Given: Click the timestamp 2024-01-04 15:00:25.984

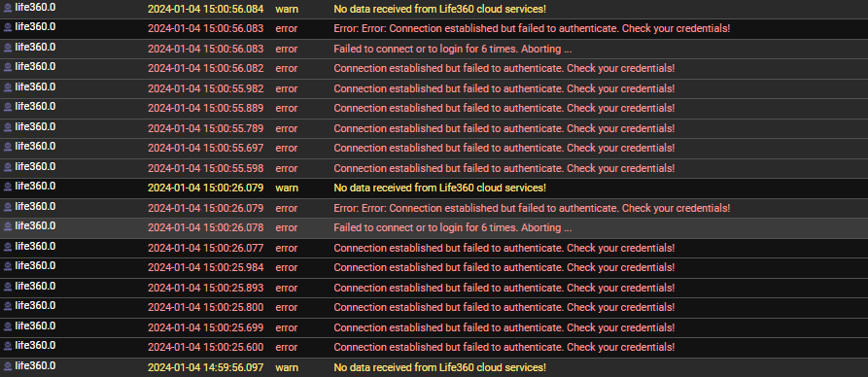Looking at the screenshot, I should (205, 267).
